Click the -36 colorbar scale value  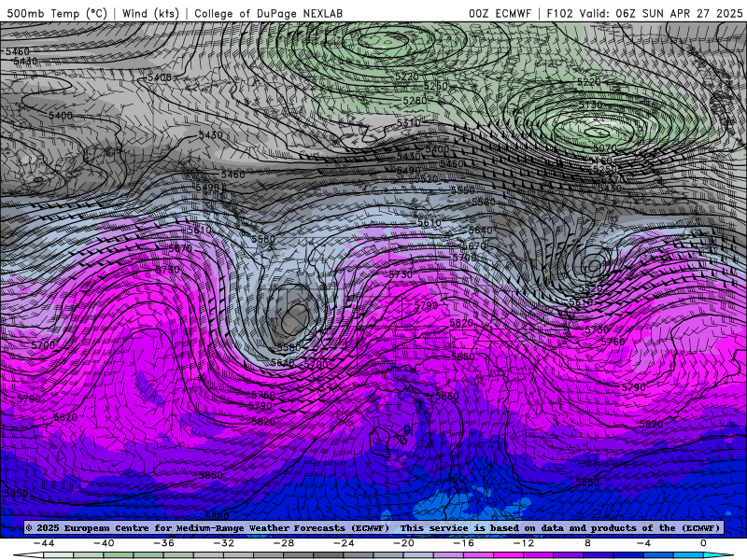pos(164,543)
